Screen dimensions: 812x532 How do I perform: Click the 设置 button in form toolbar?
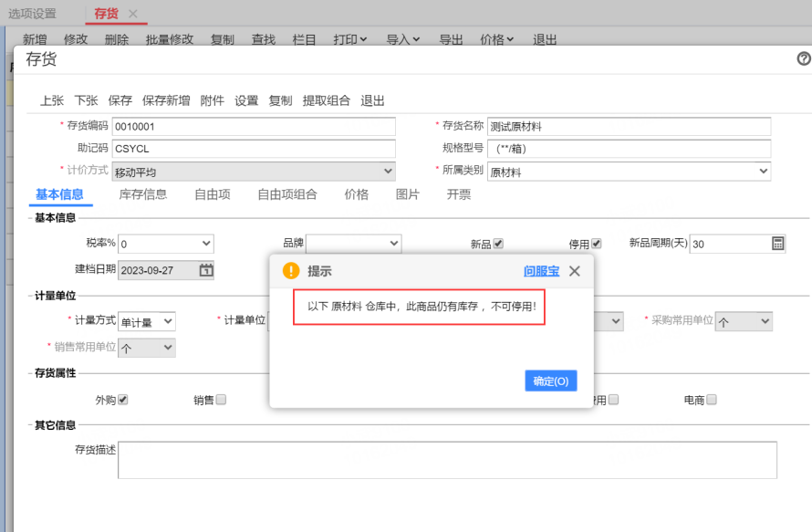pos(246,100)
